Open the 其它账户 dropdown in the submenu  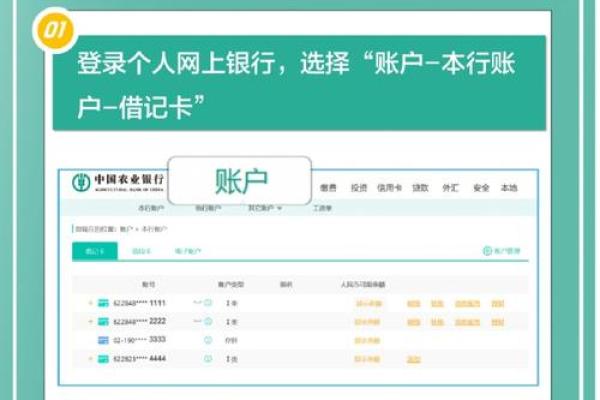(265, 208)
